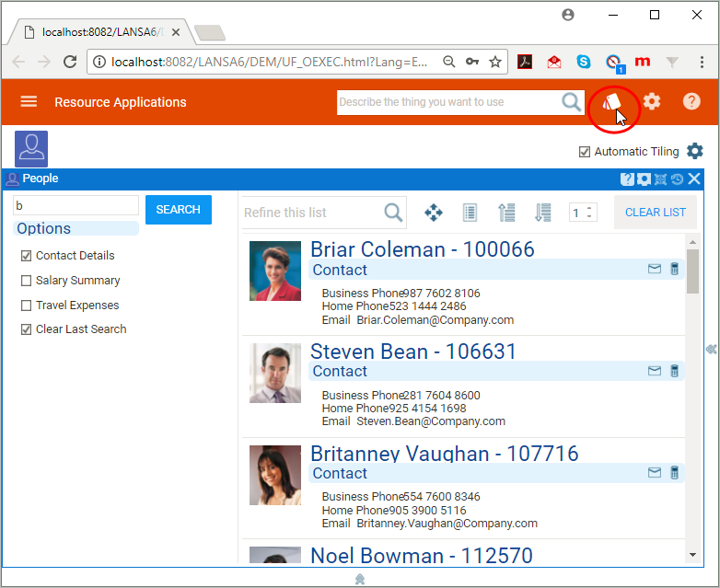Click the double up chevron at bottom
Image resolution: width=720 pixels, height=588 pixels.
pyautogui.click(x=360, y=580)
